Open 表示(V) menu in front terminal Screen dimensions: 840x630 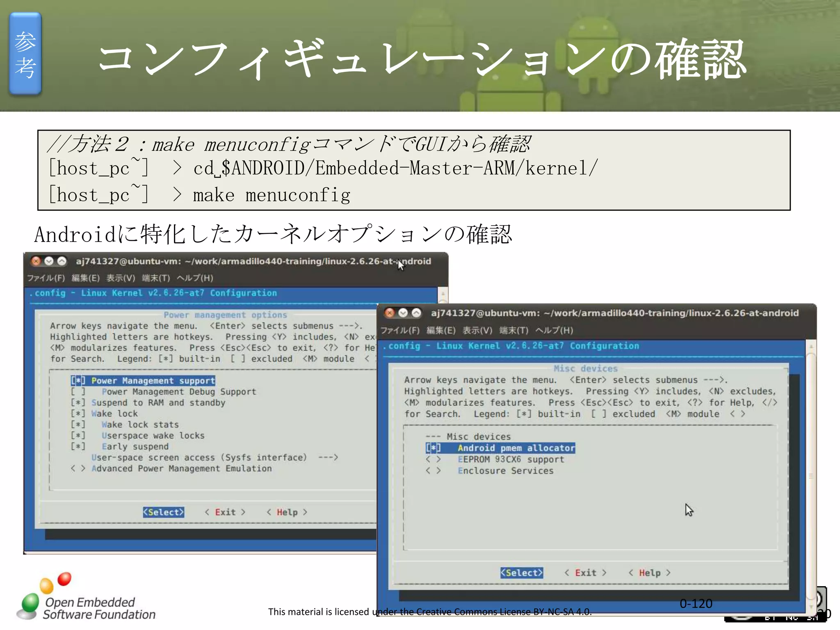[477, 330]
